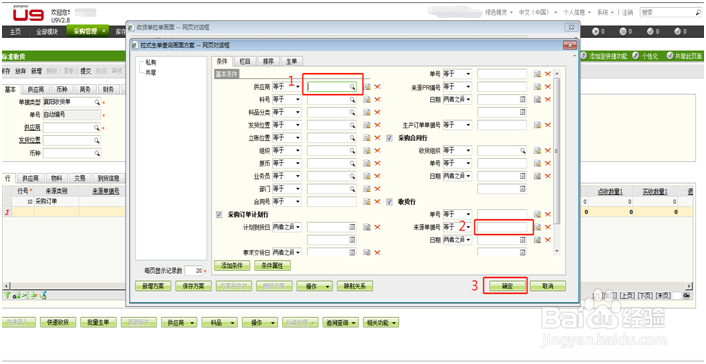Click the 新增方案 button

coord(153,286)
